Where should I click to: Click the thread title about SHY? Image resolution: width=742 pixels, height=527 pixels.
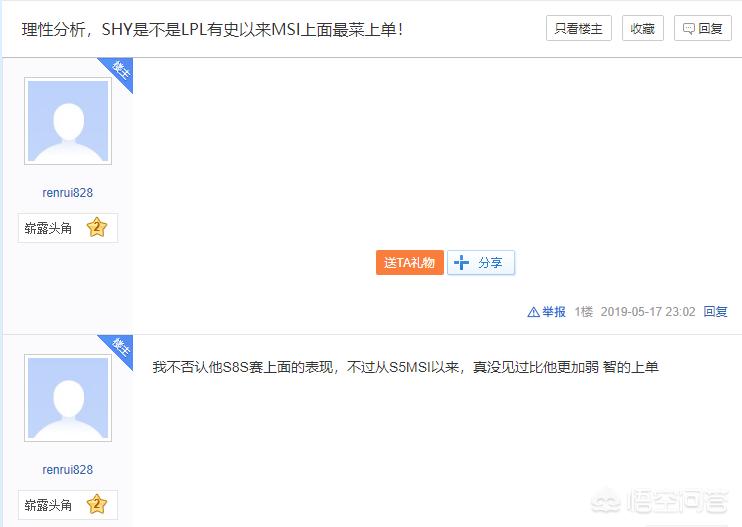[x=213, y=29]
